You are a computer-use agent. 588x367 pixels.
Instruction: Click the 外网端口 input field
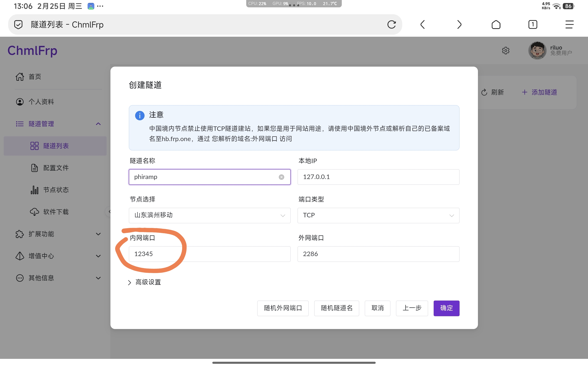click(378, 254)
